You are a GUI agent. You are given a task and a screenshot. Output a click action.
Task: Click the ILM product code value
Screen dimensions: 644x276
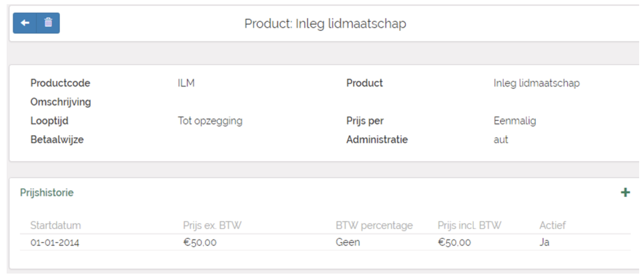point(186,83)
